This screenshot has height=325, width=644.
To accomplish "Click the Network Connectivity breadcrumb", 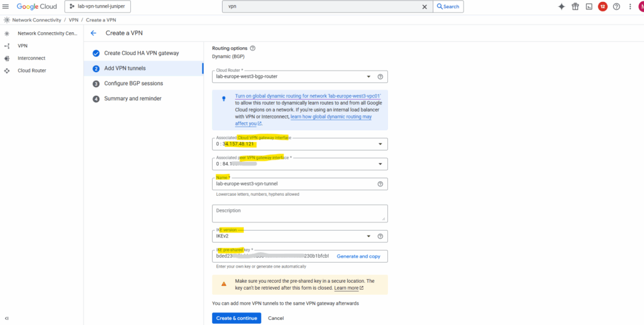I will tap(36, 20).
